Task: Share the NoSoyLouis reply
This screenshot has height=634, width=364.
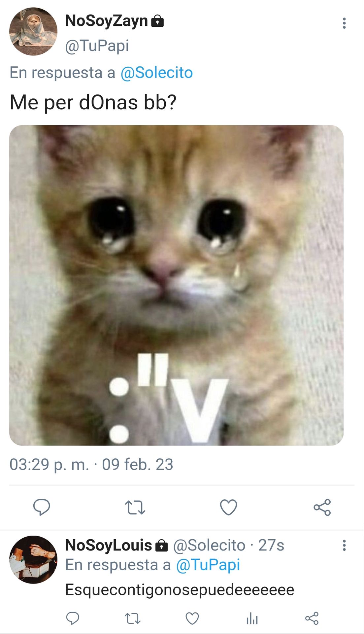Action: (x=312, y=618)
